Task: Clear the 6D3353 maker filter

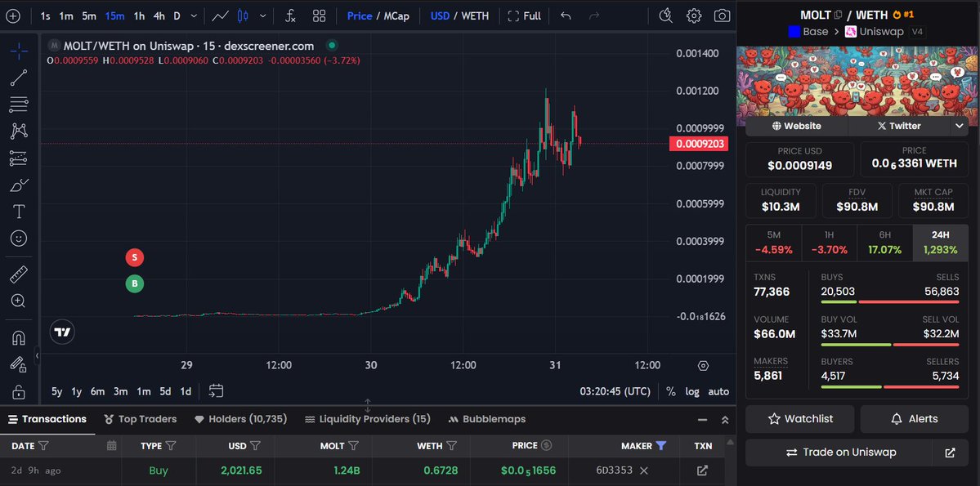Action: [x=644, y=470]
